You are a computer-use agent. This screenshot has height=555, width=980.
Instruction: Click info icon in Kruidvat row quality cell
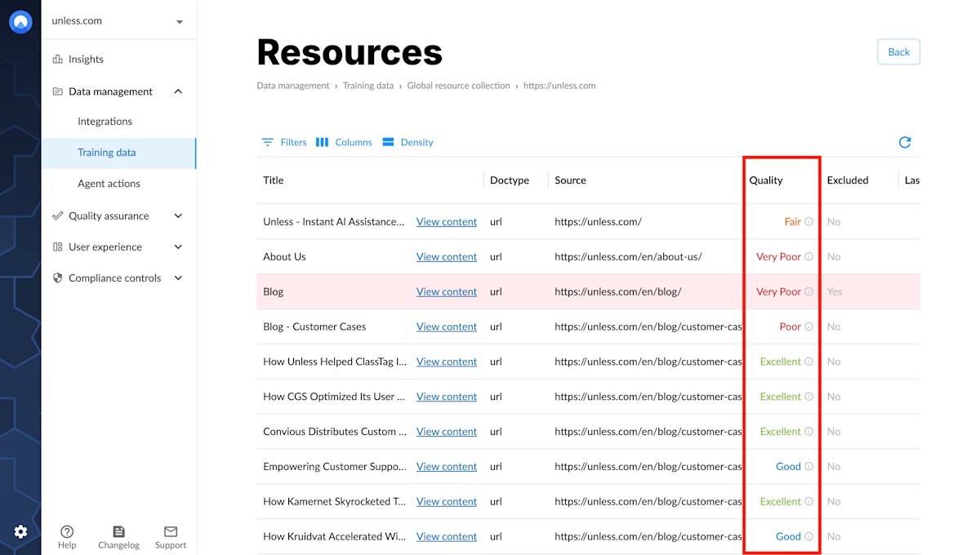809,536
